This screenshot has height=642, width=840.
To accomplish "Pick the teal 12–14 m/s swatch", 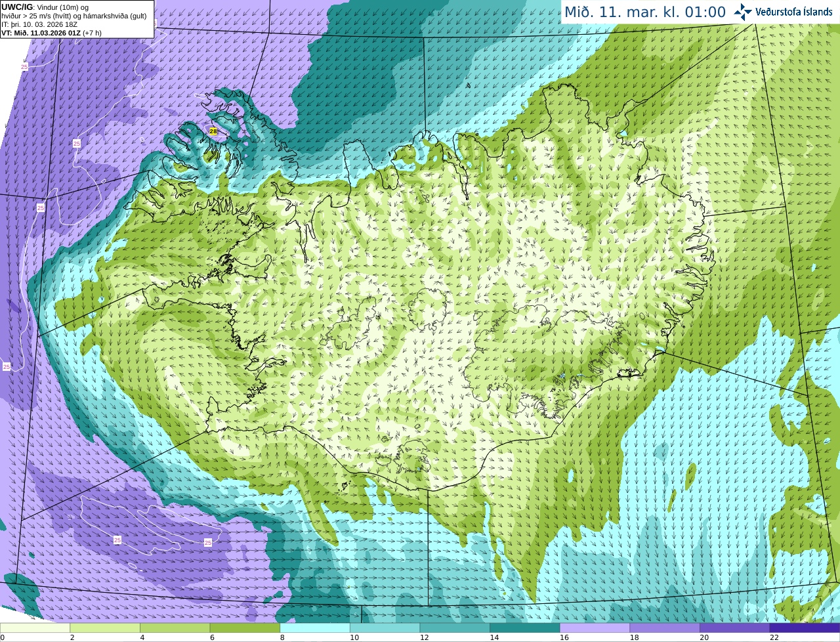I will pyautogui.click(x=455, y=628).
